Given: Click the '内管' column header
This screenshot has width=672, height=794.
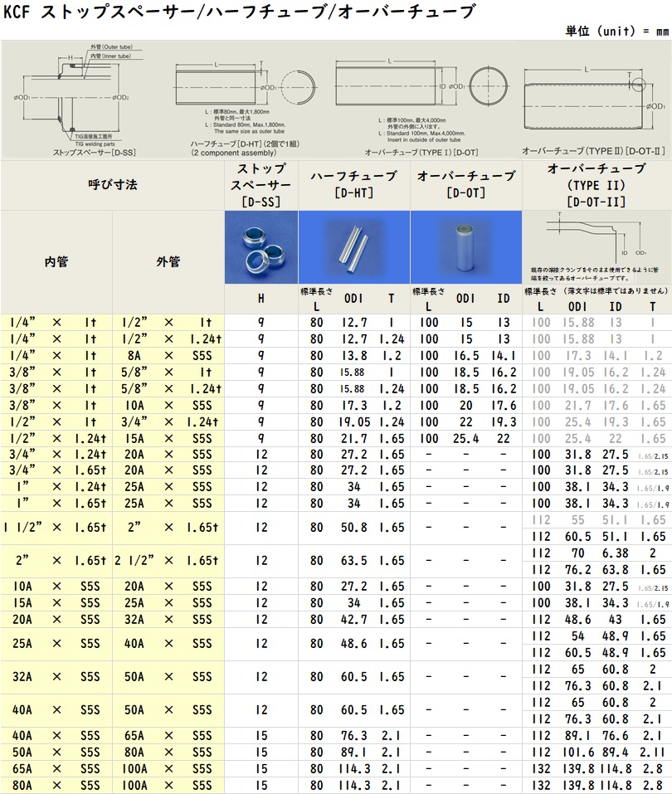Looking at the screenshot, I should click(56, 262).
